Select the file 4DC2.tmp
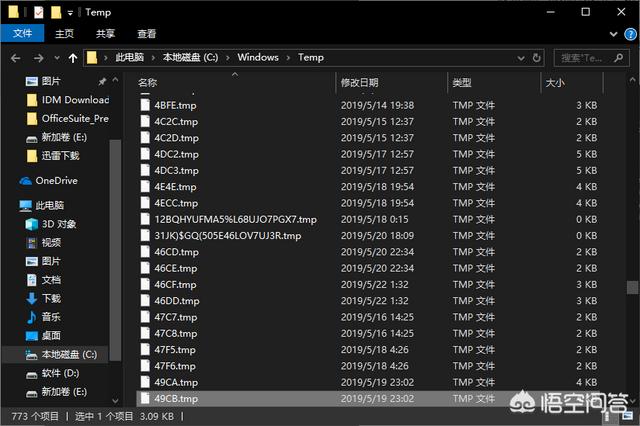 pos(176,154)
